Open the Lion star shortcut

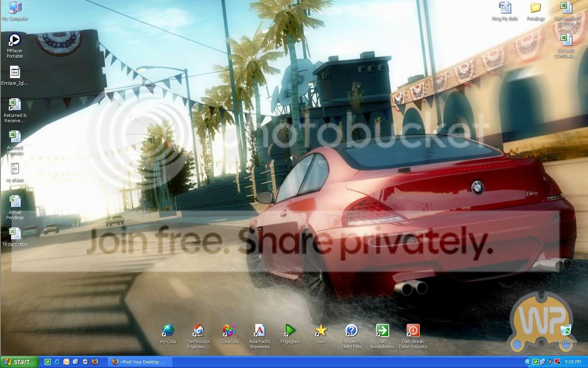321,334
